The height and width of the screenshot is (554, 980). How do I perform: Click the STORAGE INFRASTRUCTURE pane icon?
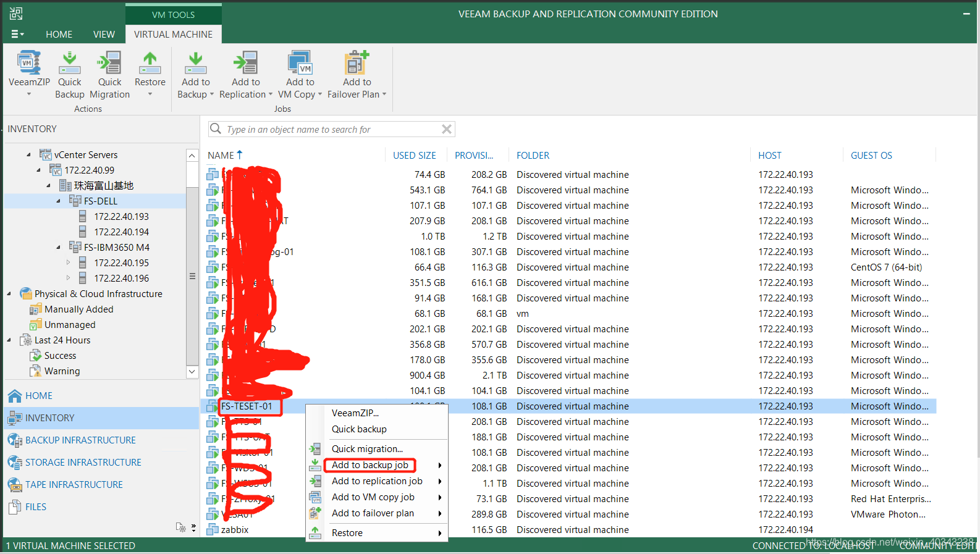click(x=15, y=463)
